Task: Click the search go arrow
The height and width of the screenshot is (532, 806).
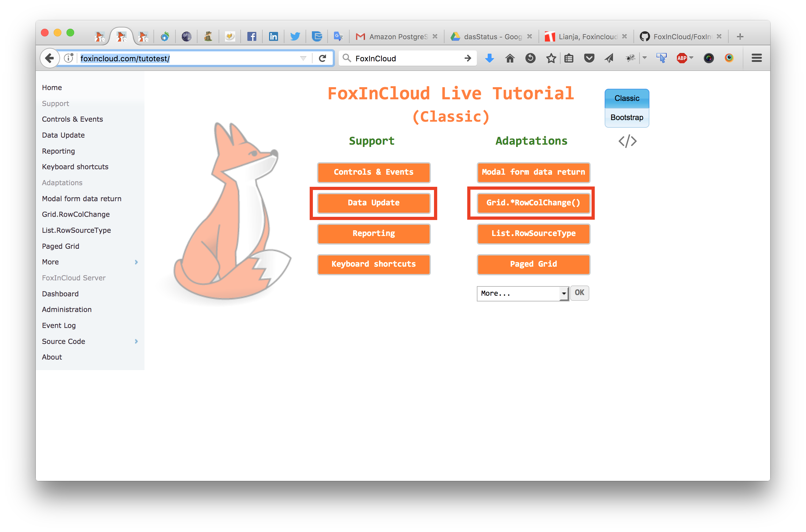Action: pyautogui.click(x=468, y=58)
